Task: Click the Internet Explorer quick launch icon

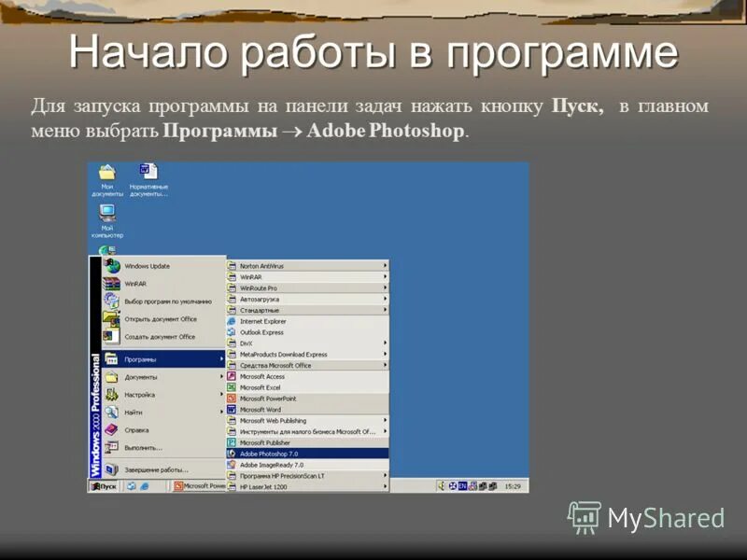Action: 145,486
